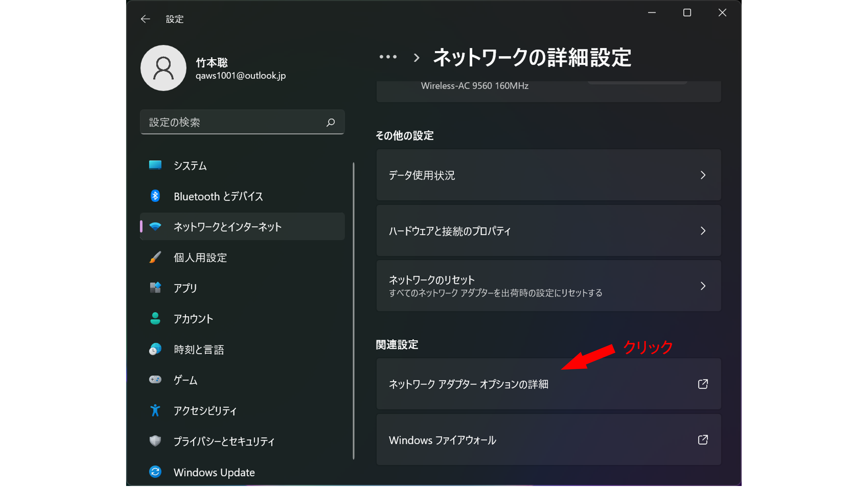The image size is (868, 488).
Task: Go to 時刻と言語 in the sidebar
Action: pyautogui.click(x=199, y=350)
